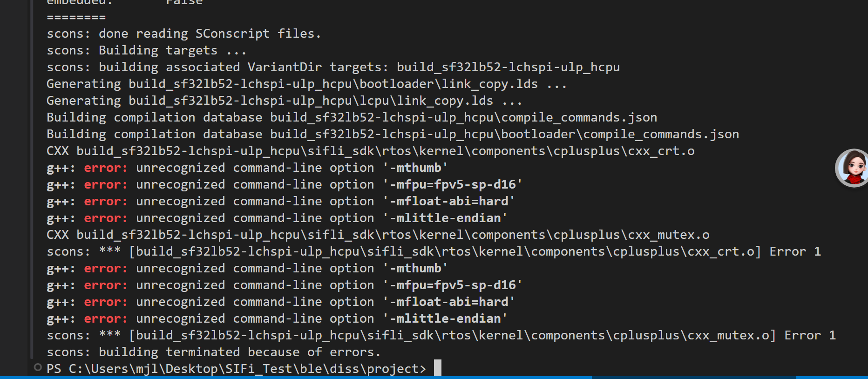Click the circle command marker beside the PS prompt
868x379 pixels.
coord(38,367)
